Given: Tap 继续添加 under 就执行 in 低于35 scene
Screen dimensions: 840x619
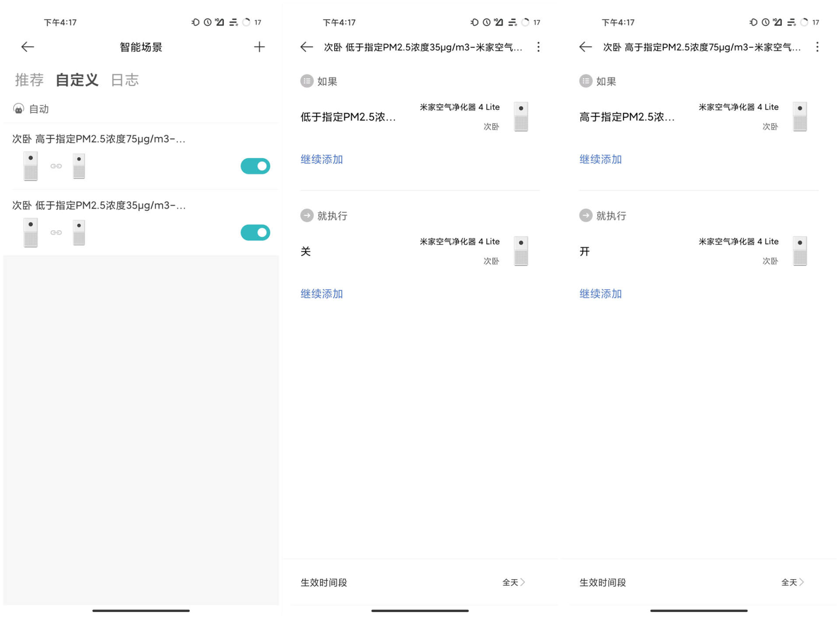Looking at the screenshot, I should pos(322,294).
